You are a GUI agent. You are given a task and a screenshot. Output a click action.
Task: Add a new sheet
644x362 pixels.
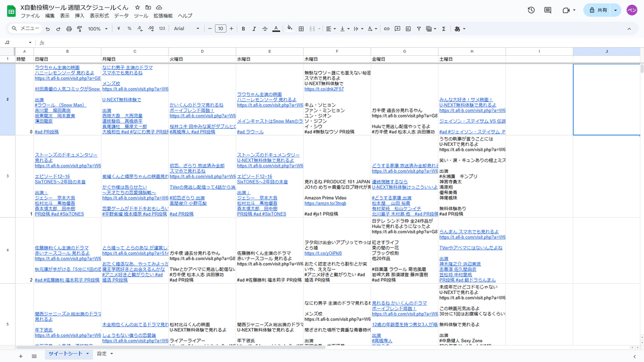21,356
